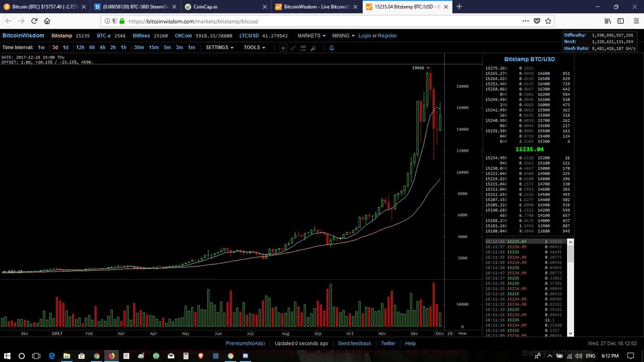Go to the Firefox home page
This screenshot has height=362, width=644.
tap(47, 21)
